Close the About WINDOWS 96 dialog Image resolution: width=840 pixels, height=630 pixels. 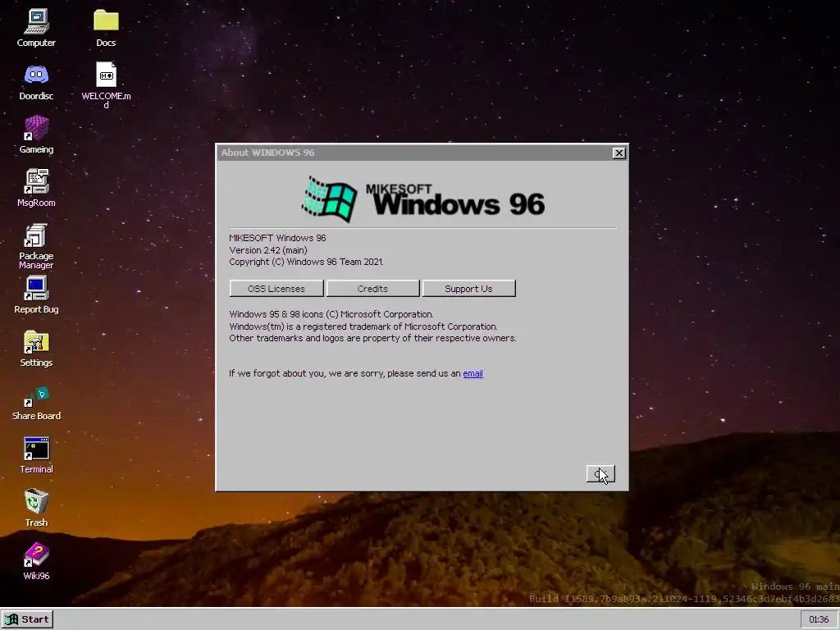[619, 153]
